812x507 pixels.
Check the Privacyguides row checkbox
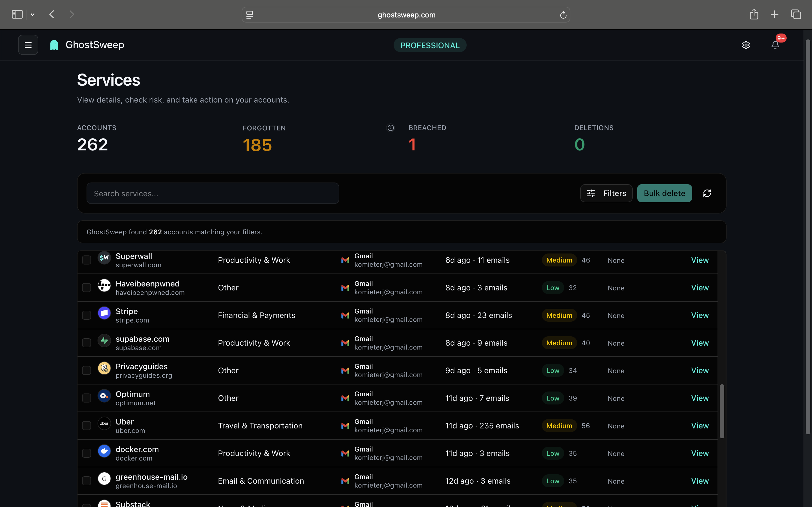pyautogui.click(x=87, y=370)
